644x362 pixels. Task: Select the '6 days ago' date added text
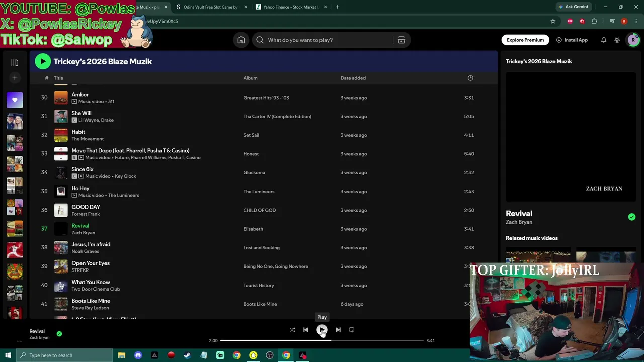point(352,304)
